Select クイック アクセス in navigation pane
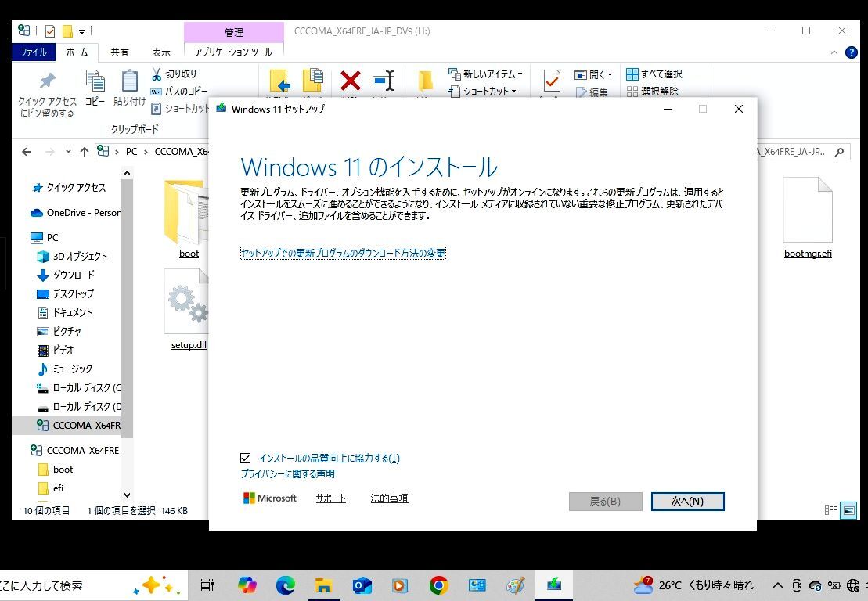The width and height of the screenshot is (868, 601). (x=69, y=188)
